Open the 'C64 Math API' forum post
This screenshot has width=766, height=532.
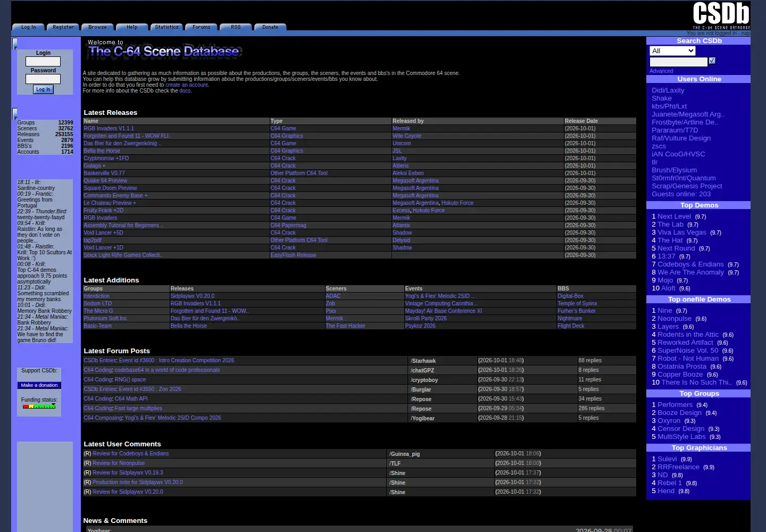(131, 399)
